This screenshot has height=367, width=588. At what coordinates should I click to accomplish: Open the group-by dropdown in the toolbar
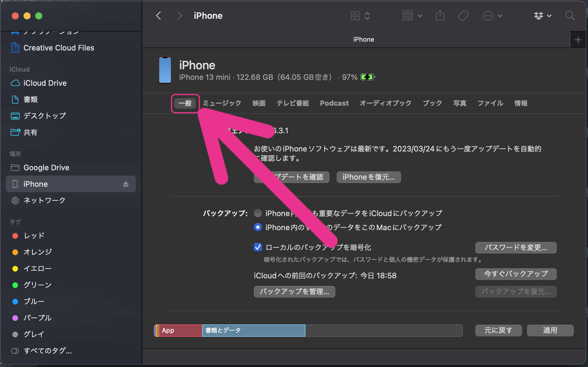click(x=412, y=16)
